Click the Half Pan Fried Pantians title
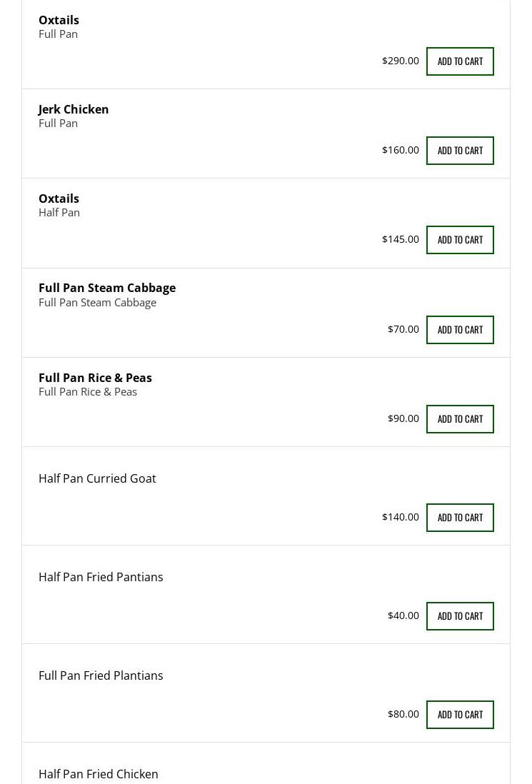Viewport: 532px width, 784px height. (x=101, y=577)
